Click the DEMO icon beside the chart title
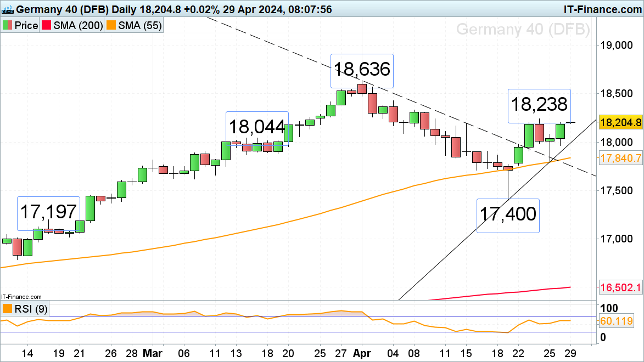Image resolution: width=644 pixels, height=362 pixels. pyautogui.click(x=8, y=9)
